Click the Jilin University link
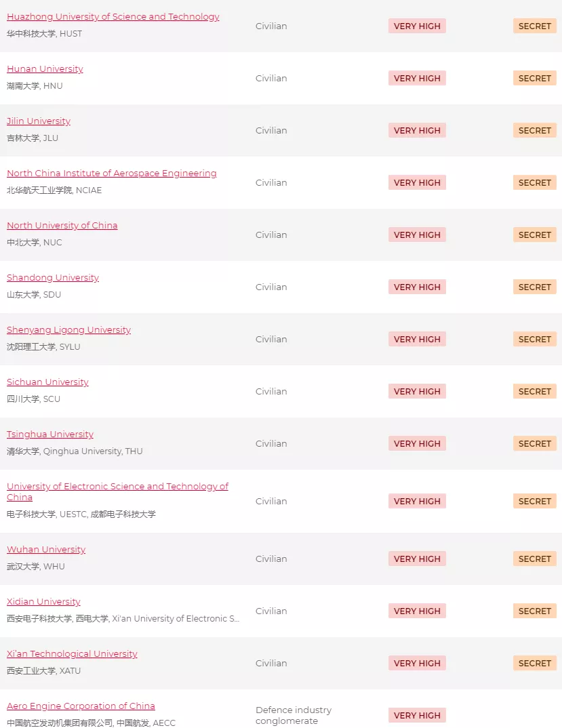The height and width of the screenshot is (728, 562). point(39,121)
